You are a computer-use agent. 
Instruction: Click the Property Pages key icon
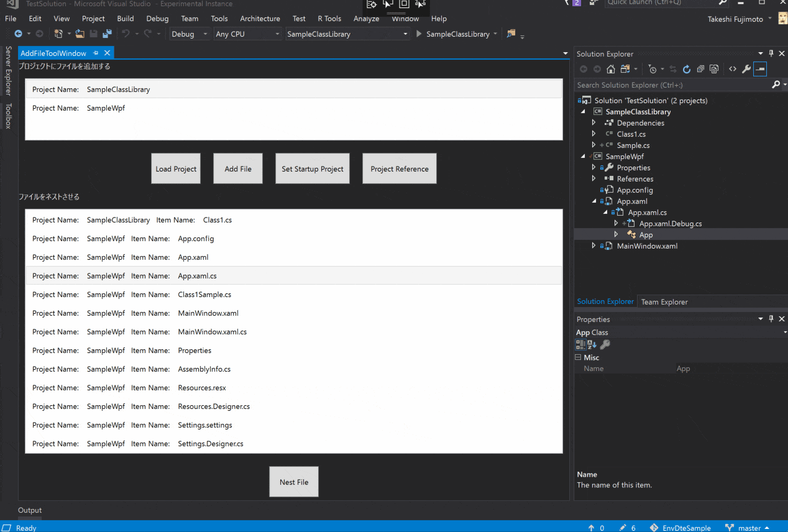coord(605,344)
